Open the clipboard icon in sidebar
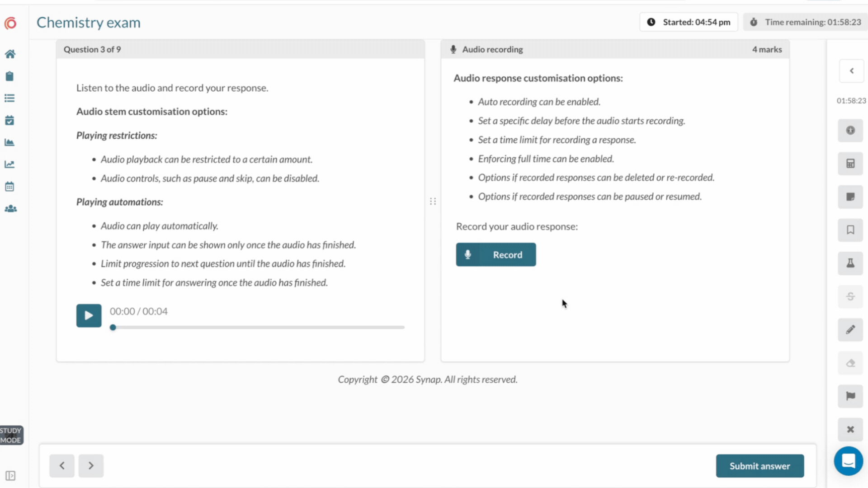The height and width of the screenshot is (488, 868). point(9,76)
